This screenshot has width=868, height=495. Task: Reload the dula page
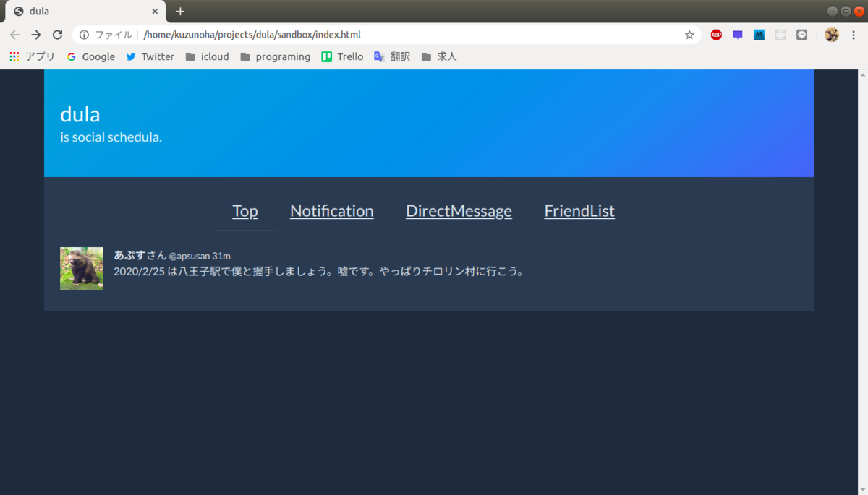pyautogui.click(x=57, y=34)
